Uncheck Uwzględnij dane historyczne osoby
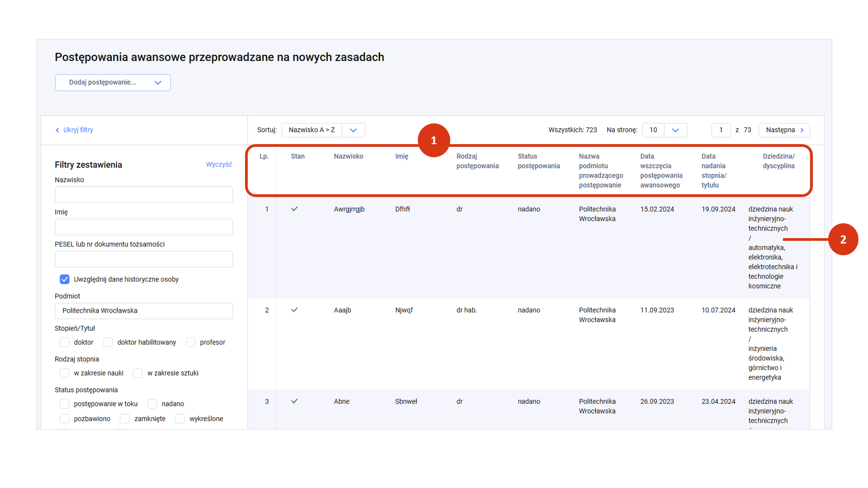This screenshot has width=868, height=488. [65, 279]
